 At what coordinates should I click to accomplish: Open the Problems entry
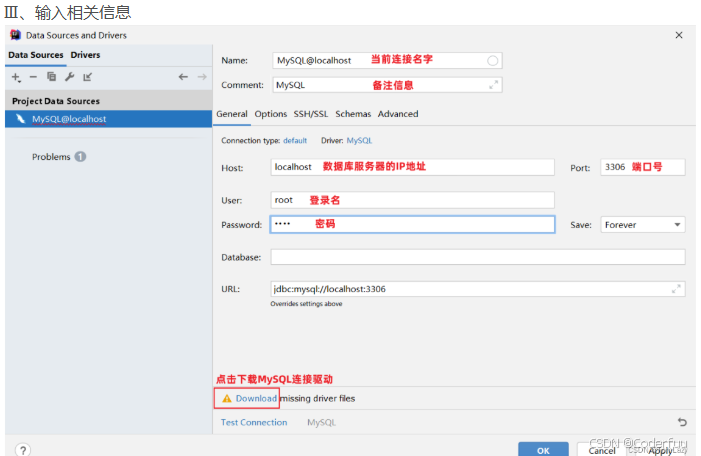click(x=51, y=157)
